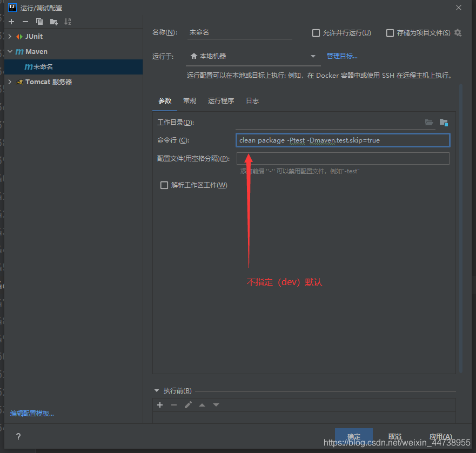The height and width of the screenshot is (453, 476).
Task: Switch to the 运行程序 tab
Action: point(221,101)
